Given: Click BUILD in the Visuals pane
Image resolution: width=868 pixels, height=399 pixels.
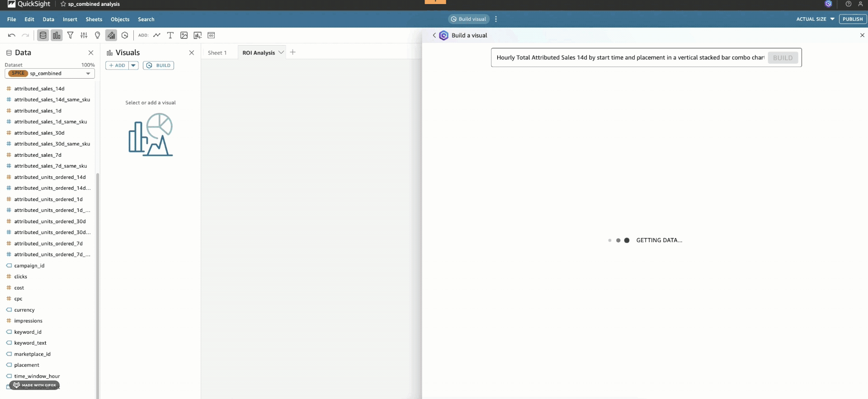Looking at the screenshot, I should (159, 66).
